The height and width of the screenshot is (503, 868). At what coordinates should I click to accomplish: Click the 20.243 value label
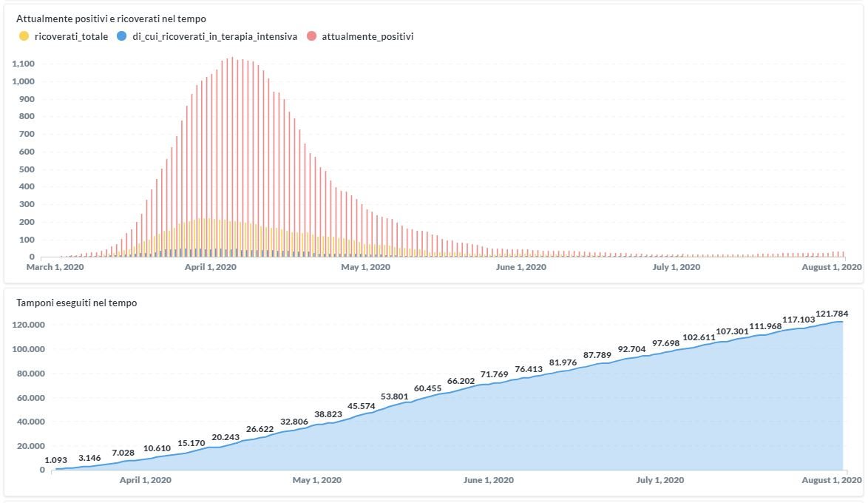tap(226, 437)
